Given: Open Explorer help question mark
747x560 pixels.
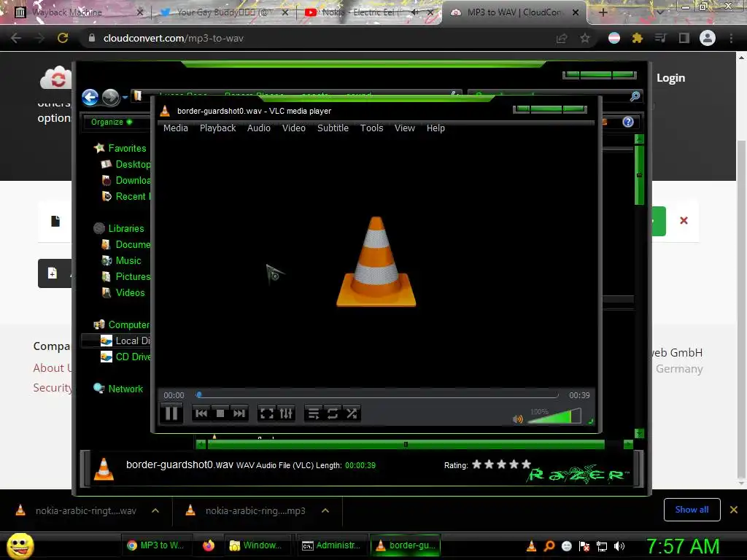Looking at the screenshot, I should 628,122.
